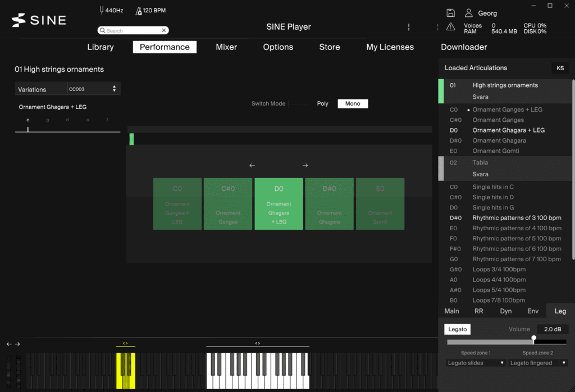Select the 'Ornament Gomti' list row
This screenshot has height=392, width=575.
click(x=506, y=151)
